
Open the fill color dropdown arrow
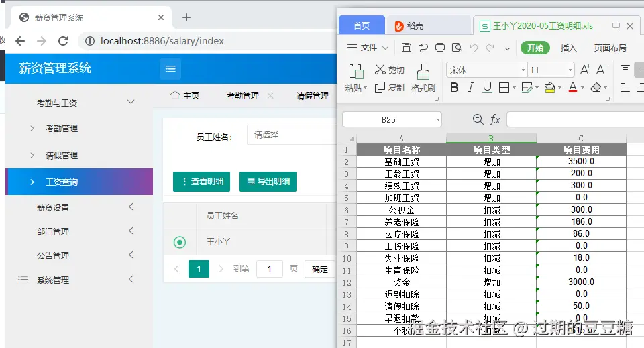(559, 87)
